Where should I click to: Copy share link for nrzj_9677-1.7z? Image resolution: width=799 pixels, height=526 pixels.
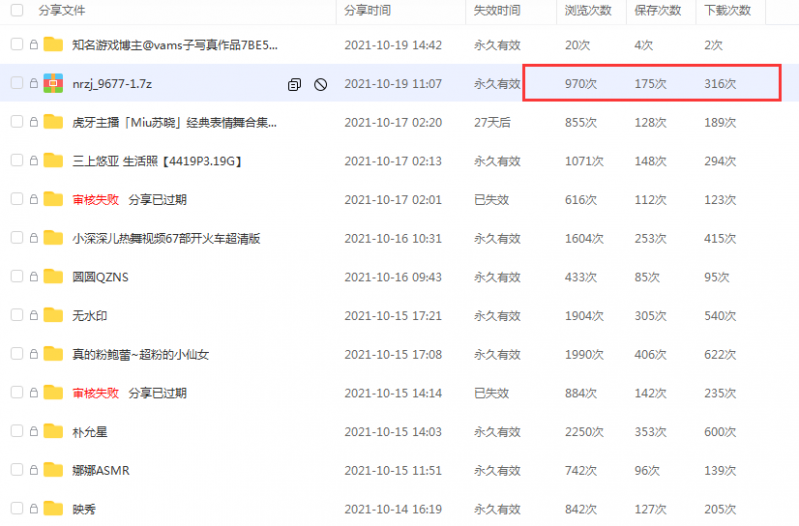coord(294,84)
